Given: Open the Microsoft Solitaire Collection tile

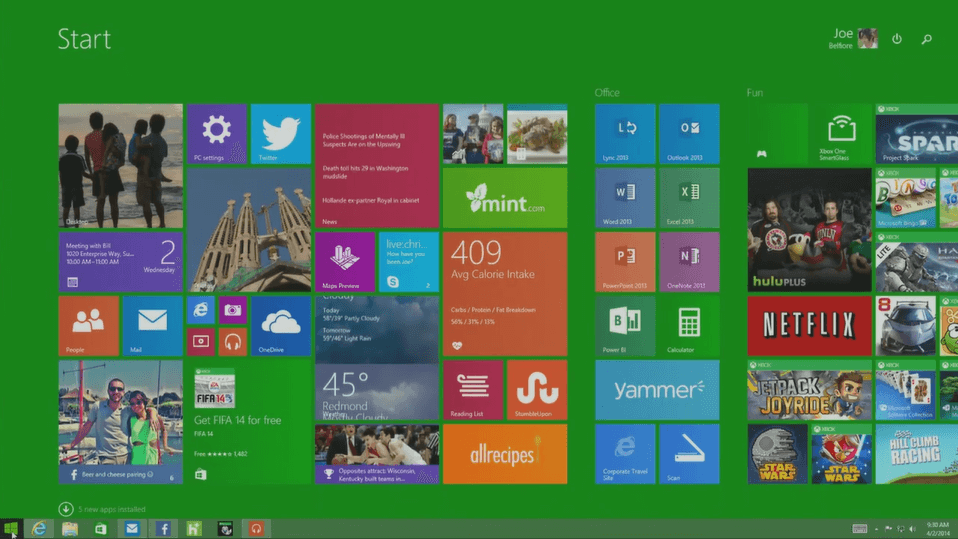Looking at the screenshot, I should pos(905,390).
